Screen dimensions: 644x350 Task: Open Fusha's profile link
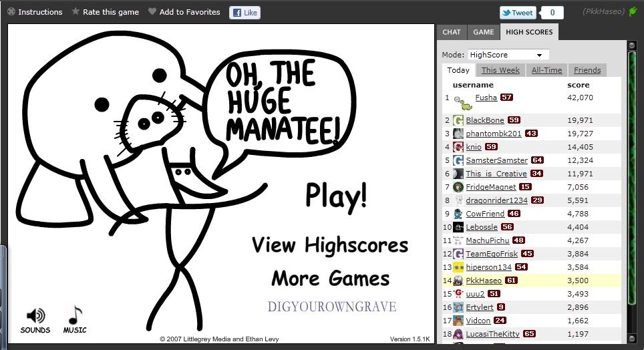click(x=486, y=98)
